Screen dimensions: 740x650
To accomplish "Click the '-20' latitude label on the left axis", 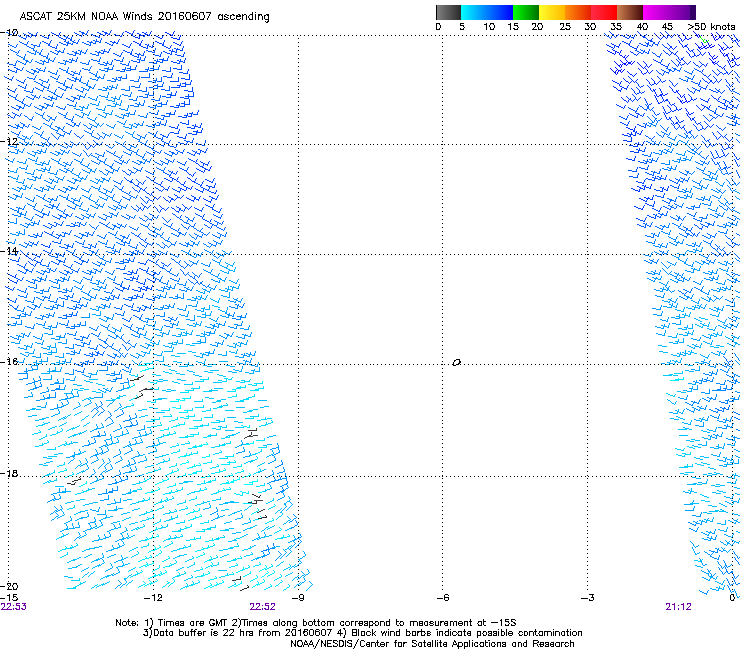I will point(9,587).
